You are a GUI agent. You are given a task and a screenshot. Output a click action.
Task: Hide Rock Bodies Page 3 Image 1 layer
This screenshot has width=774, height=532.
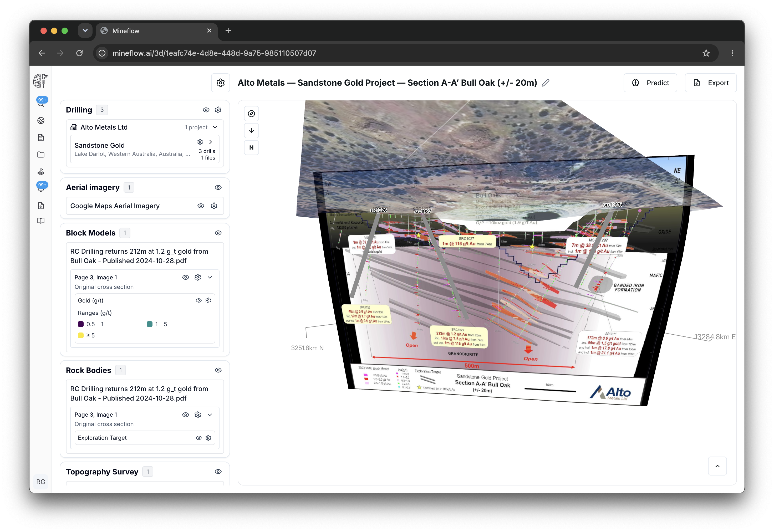click(186, 415)
